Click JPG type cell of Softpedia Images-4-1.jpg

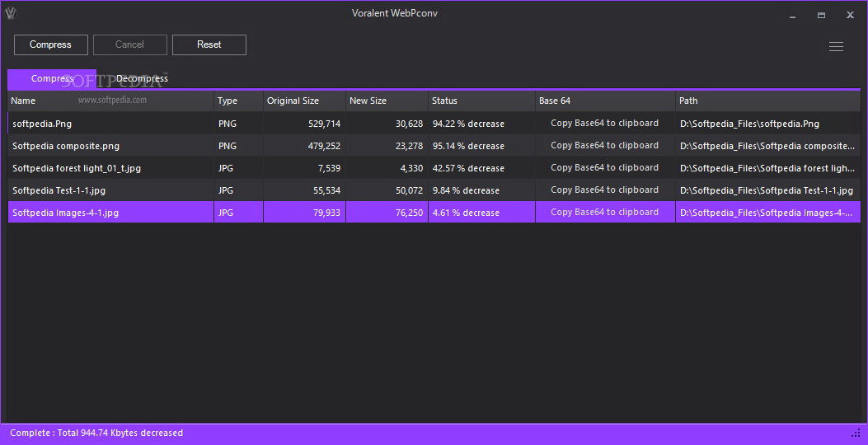[x=226, y=213]
